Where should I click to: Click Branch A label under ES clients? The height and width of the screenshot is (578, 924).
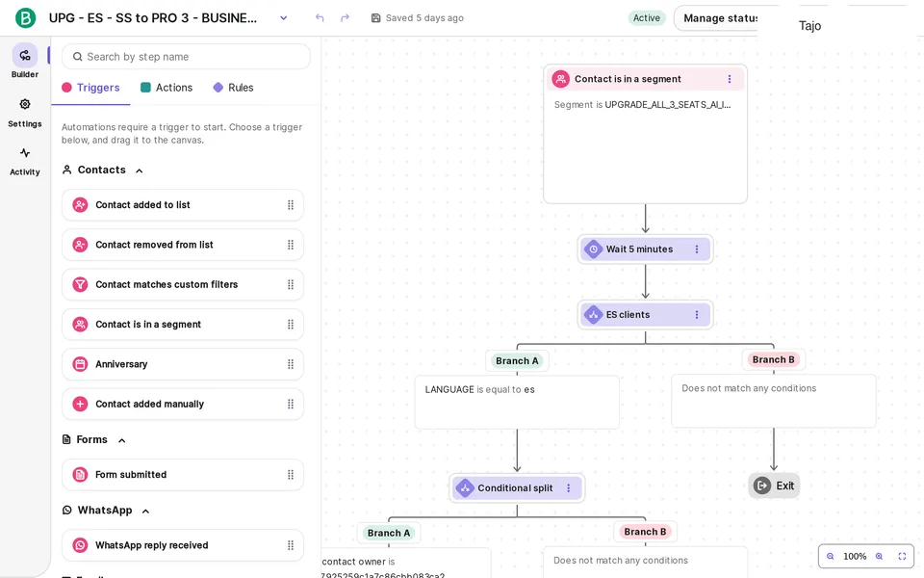point(517,361)
